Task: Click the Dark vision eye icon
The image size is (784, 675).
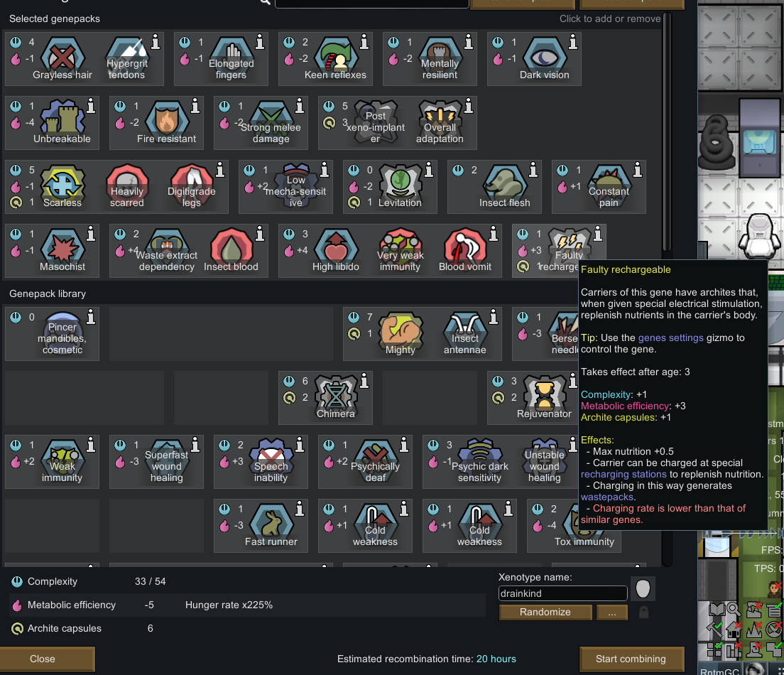Action: pos(545,58)
